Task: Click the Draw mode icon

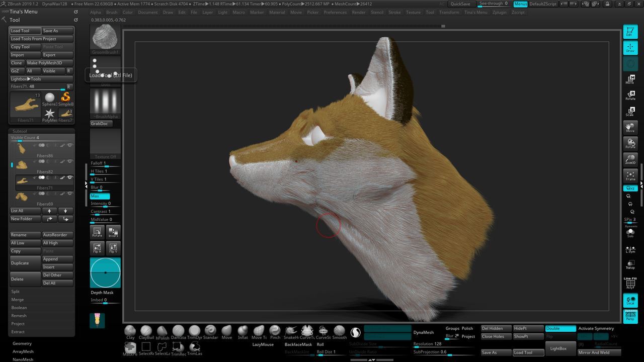Action: tap(630, 48)
